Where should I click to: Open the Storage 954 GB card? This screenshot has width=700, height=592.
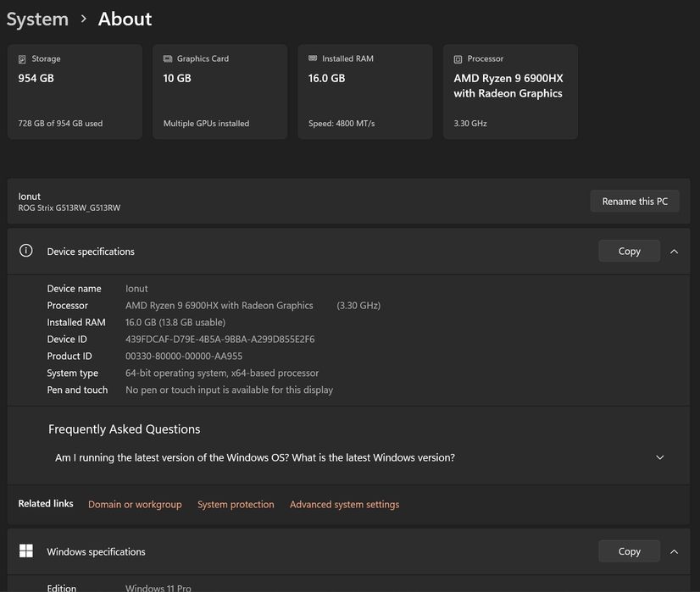[x=75, y=92]
